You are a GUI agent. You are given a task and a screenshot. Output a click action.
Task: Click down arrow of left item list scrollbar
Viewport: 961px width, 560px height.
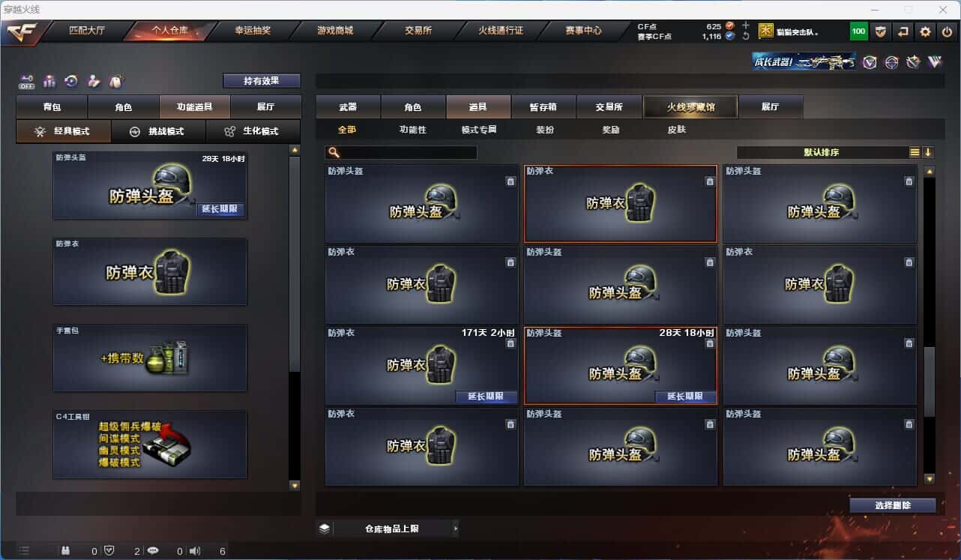tap(294, 486)
